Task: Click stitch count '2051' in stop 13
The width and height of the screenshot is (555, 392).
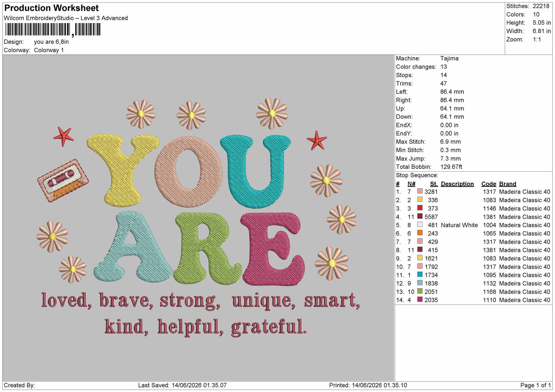Action: coord(431,291)
